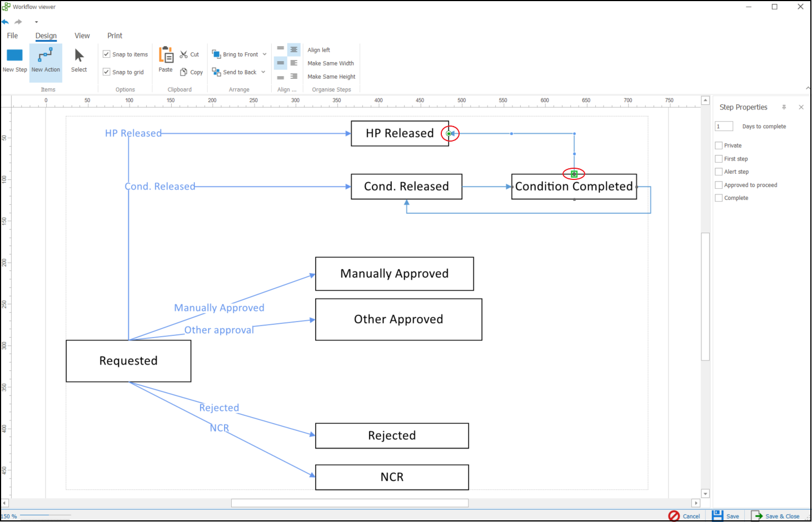The image size is (812, 522).
Task: Click the Workflow viewer app icon
Action: click(6, 7)
